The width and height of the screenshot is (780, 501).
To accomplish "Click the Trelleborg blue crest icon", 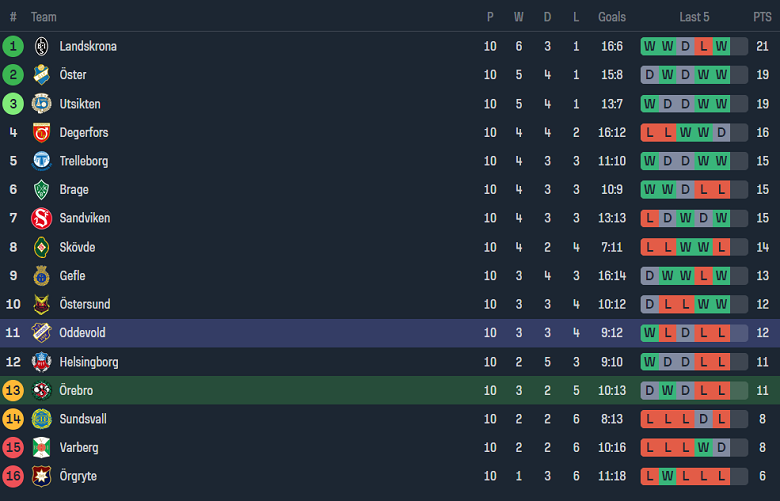I will point(41,161).
